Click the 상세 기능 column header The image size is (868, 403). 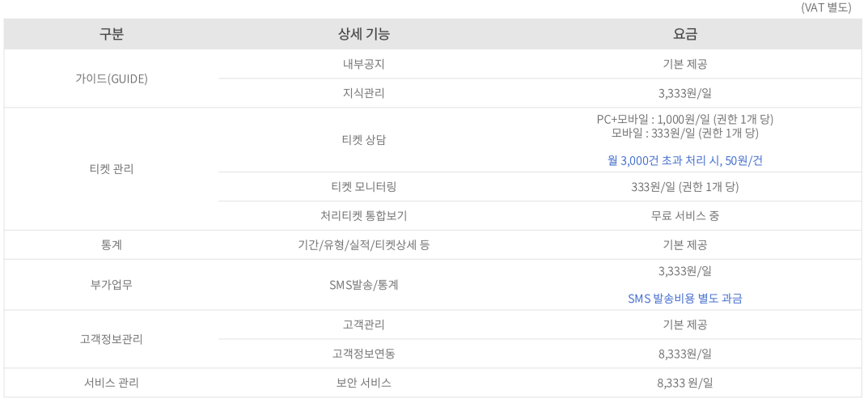(364, 34)
